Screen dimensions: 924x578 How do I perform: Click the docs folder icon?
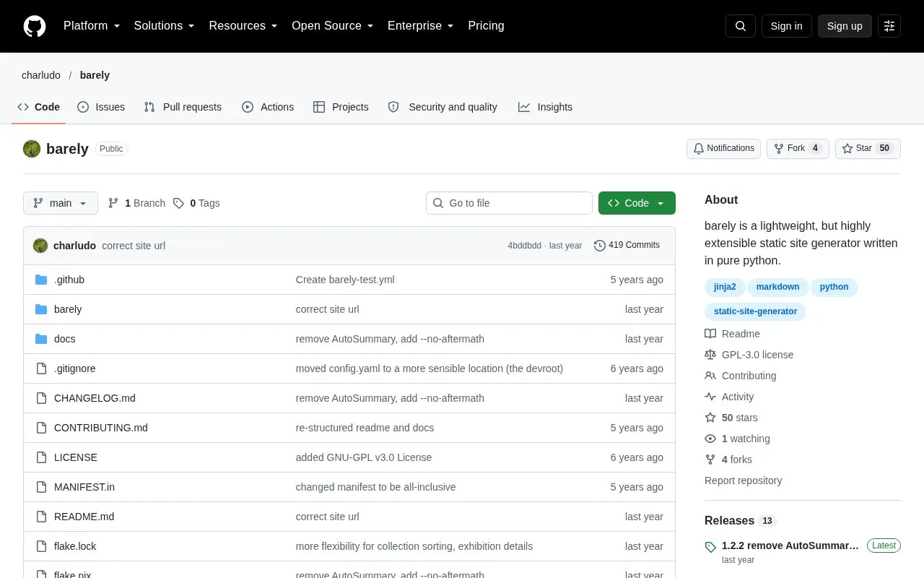click(x=41, y=339)
